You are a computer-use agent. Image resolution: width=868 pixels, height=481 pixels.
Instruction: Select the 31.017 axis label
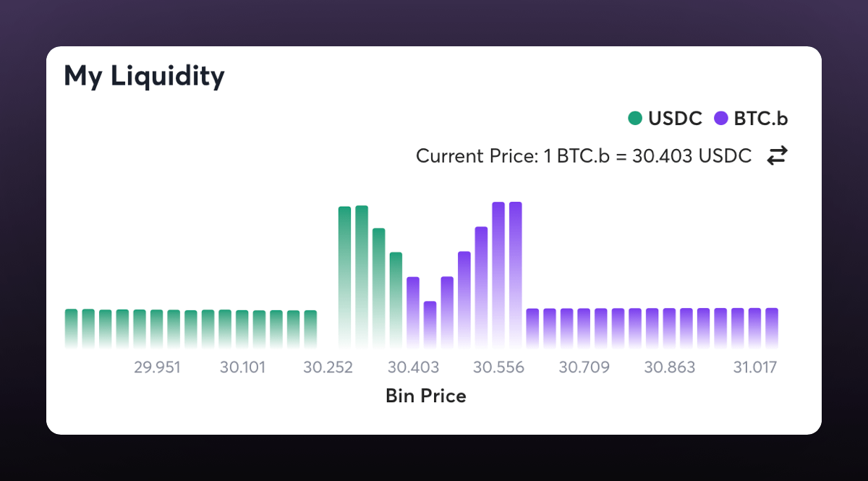click(754, 367)
